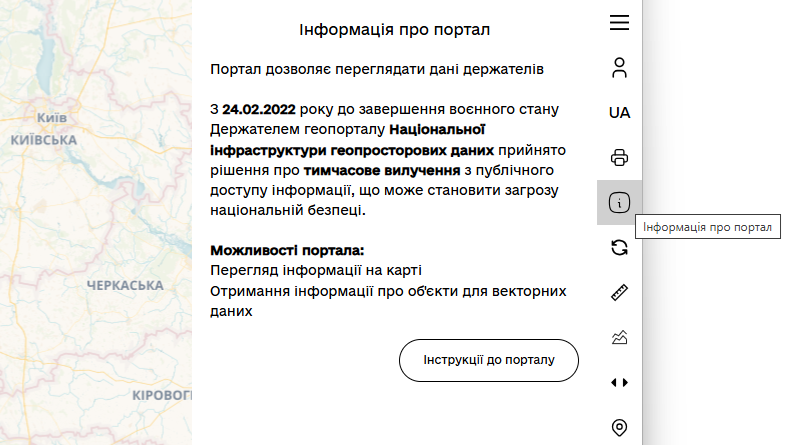Click the refresh arrows icon
The image size is (791, 445).
coord(619,247)
